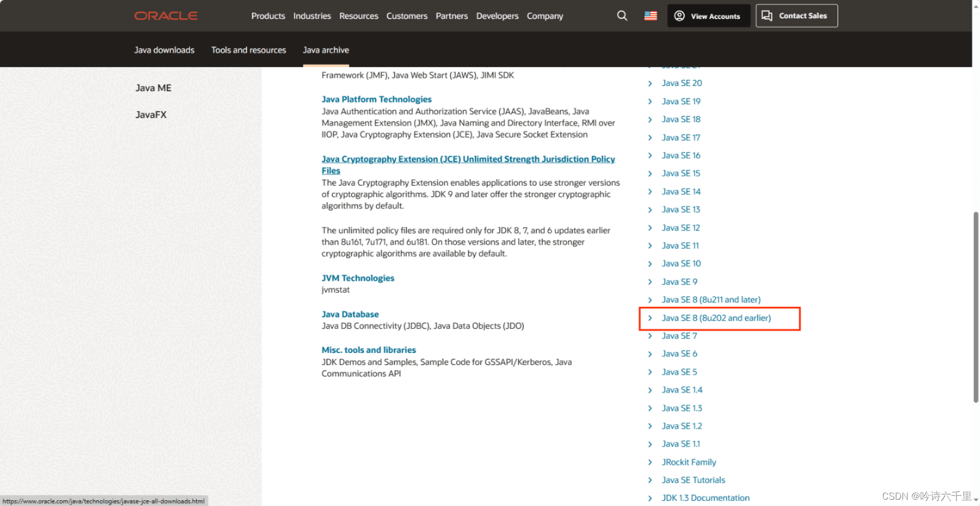
Task: Open Java SE 5 archive link
Action: [x=679, y=371]
